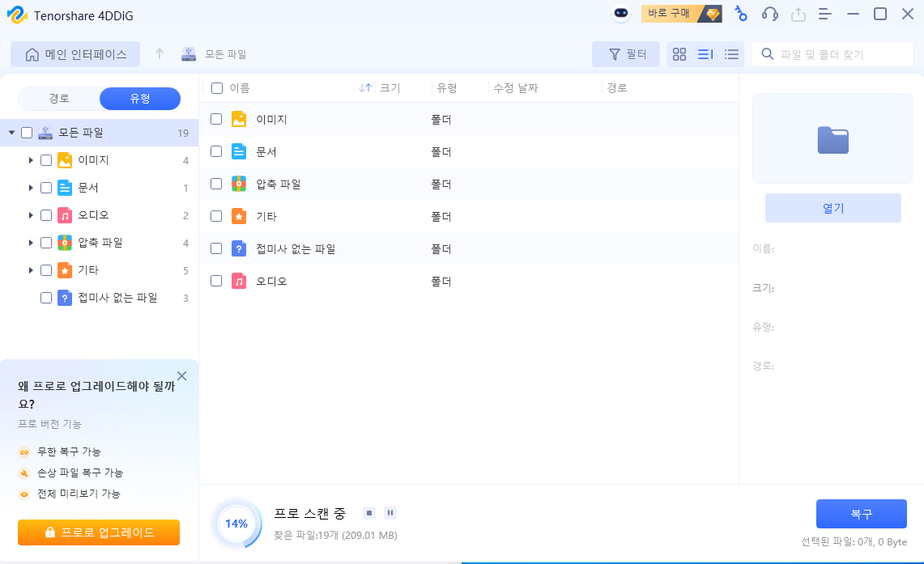Switch to simple list view icon
This screenshot has height=564, width=924.
click(x=731, y=54)
